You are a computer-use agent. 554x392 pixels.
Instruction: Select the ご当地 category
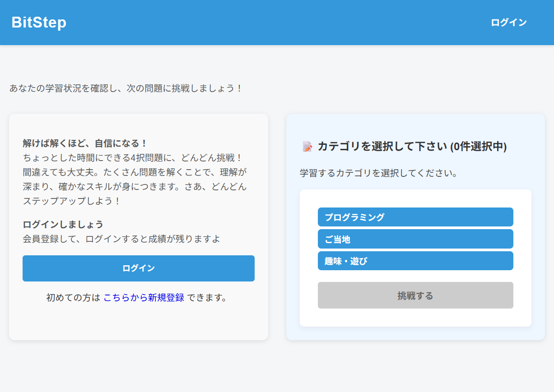pyautogui.click(x=415, y=239)
